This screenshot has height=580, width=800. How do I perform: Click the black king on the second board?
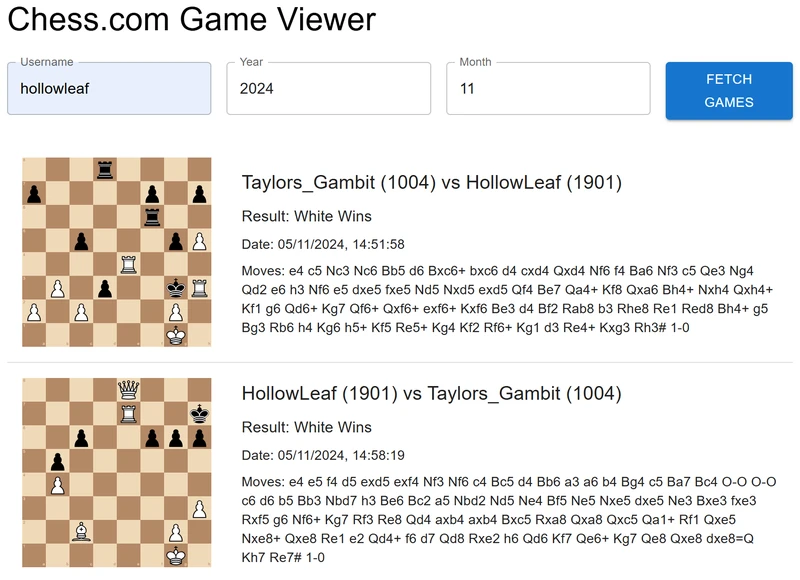pyautogui.click(x=200, y=413)
